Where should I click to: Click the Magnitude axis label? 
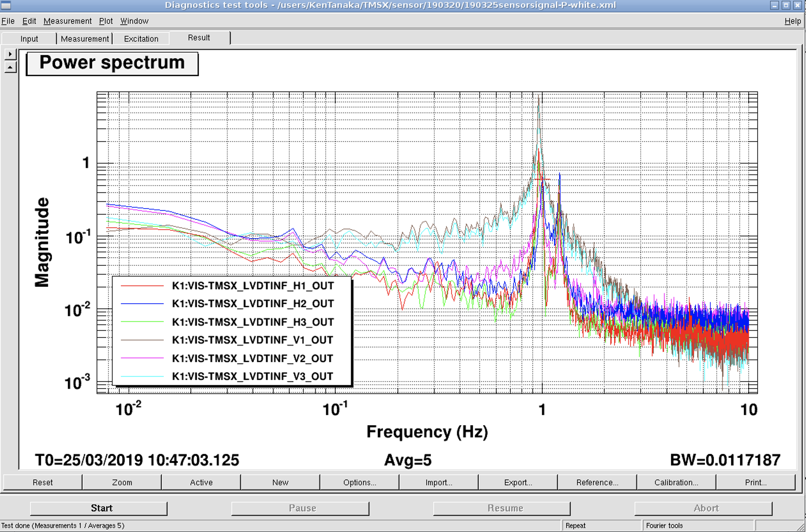click(x=42, y=242)
